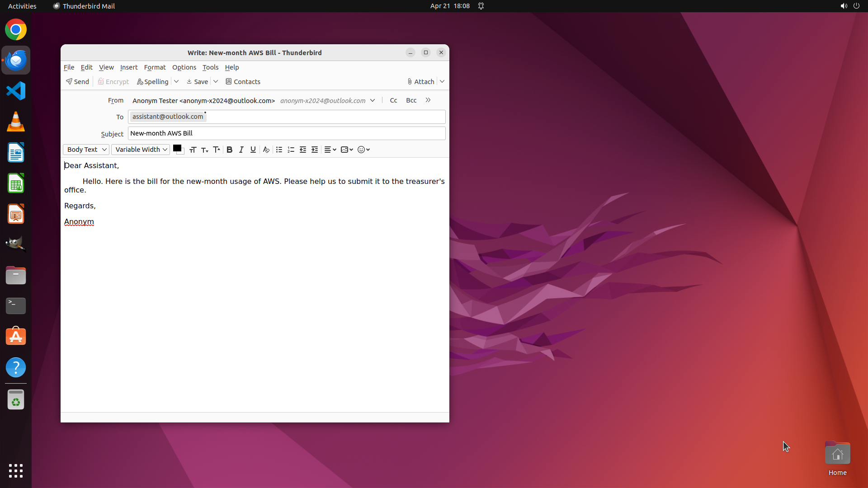Viewport: 868px width, 488px height.
Task: Expand the Attach dropdown arrow
Action: coord(442,82)
